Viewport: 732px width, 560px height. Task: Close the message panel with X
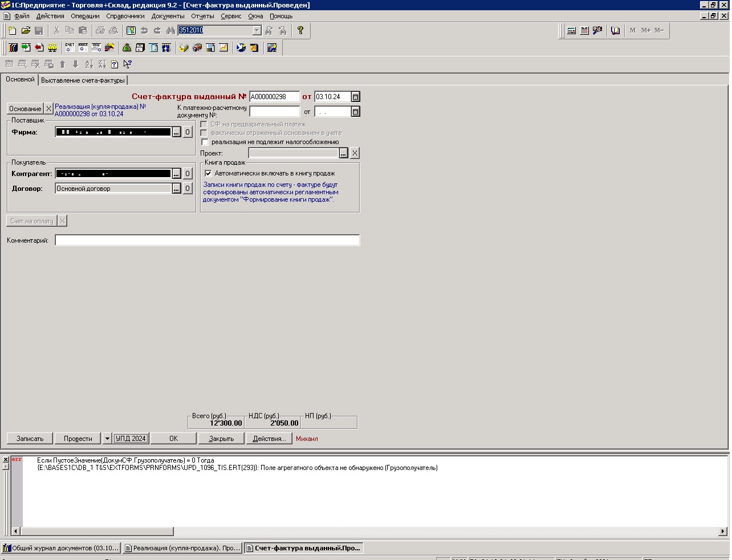click(5, 459)
